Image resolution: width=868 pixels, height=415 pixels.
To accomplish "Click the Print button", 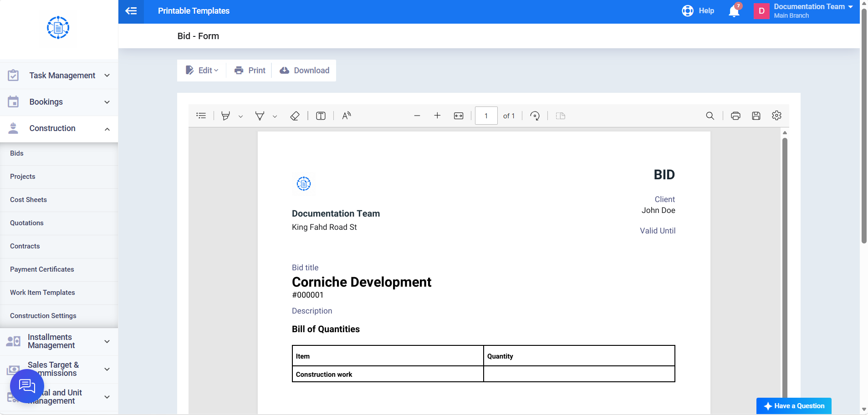I will [x=250, y=71].
